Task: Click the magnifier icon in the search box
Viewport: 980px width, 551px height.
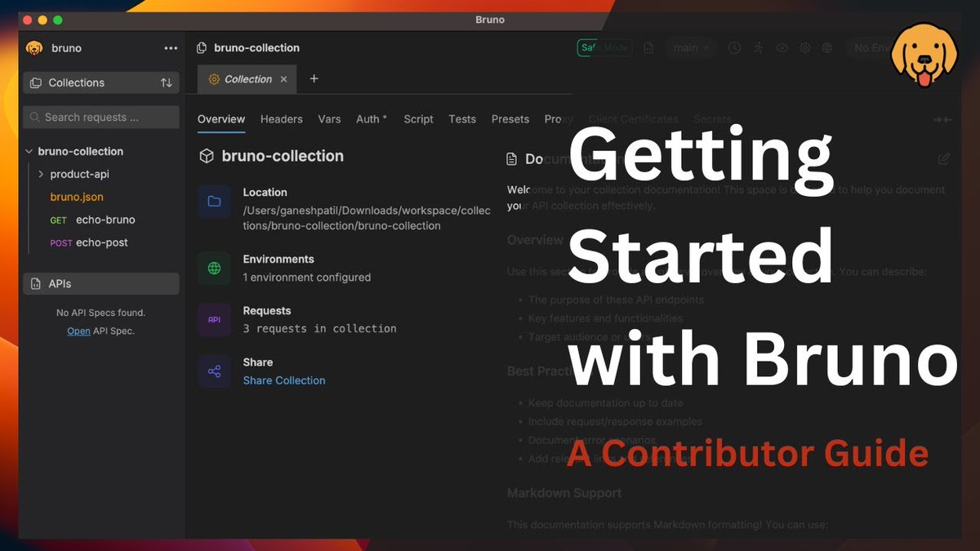Action: pos(34,118)
